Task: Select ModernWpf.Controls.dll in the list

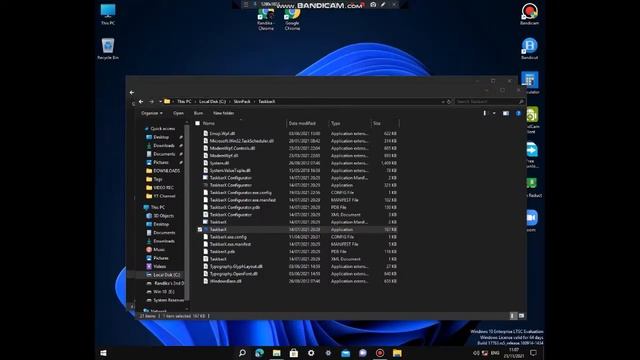Action: (232, 148)
